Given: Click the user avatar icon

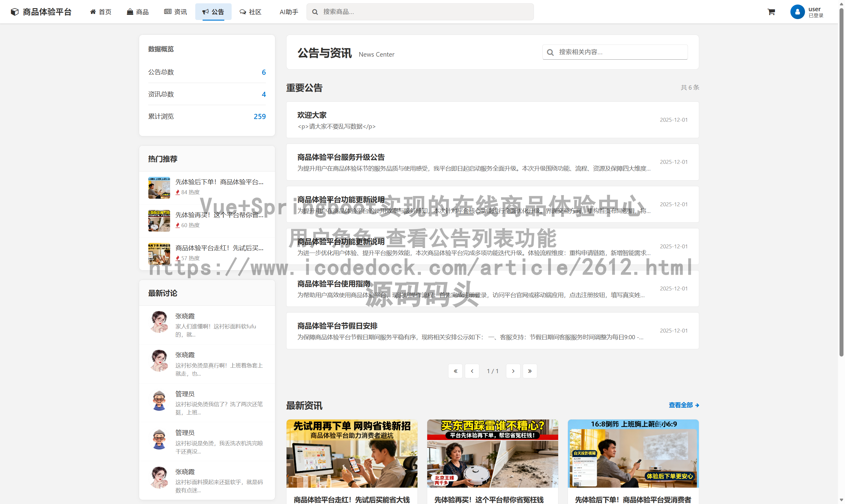Looking at the screenshot, I should pyautogui.click(x=797, y=12).
